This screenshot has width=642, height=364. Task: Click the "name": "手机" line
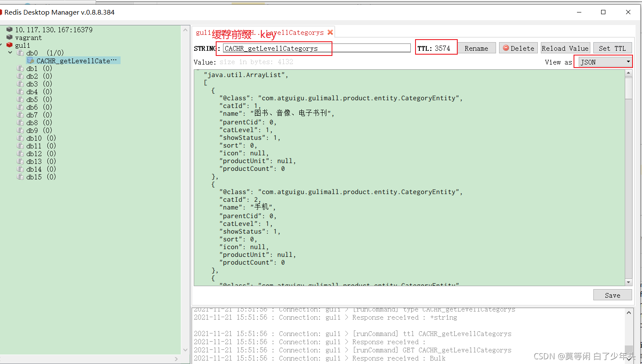point(248,207)
